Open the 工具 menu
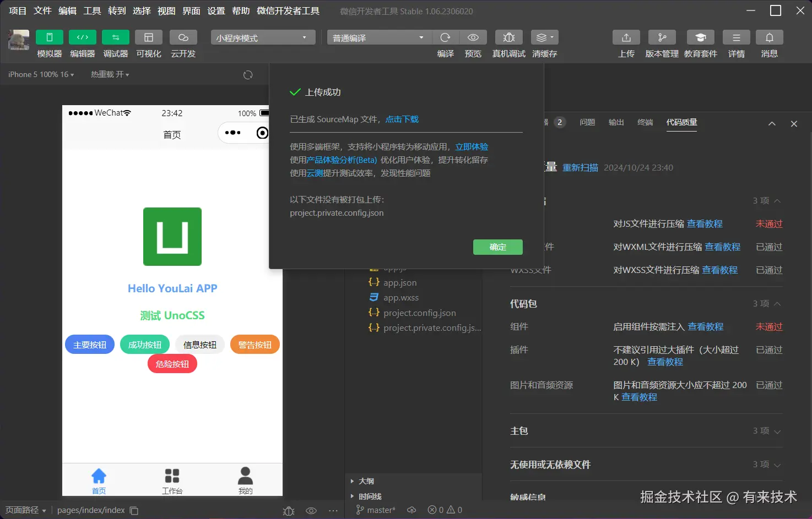 click(x=92, y=11)
